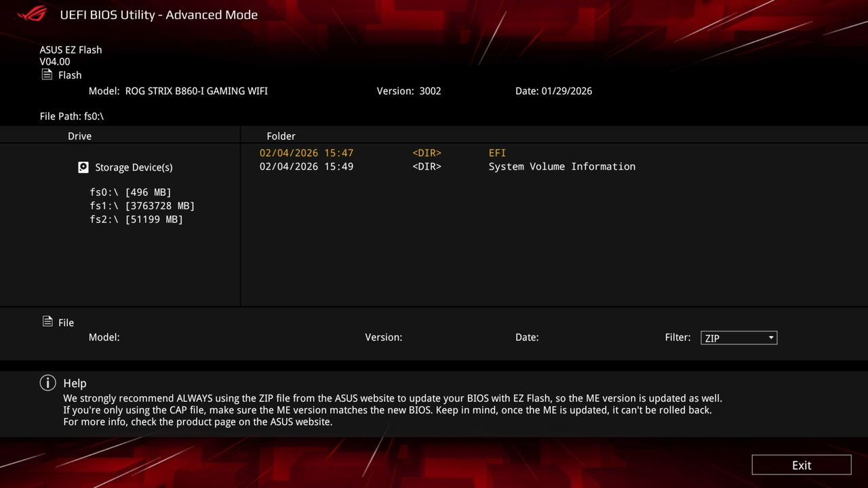Click the Drive column header
This screenshot has height=488, width=868.
(x=79, y=136)
